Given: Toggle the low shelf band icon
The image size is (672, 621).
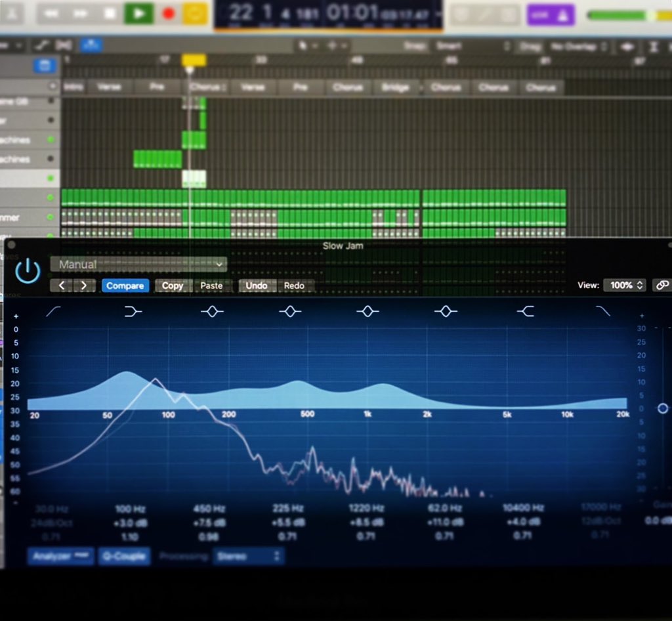Looking at the screenshot, I should (x=133, y=311).
